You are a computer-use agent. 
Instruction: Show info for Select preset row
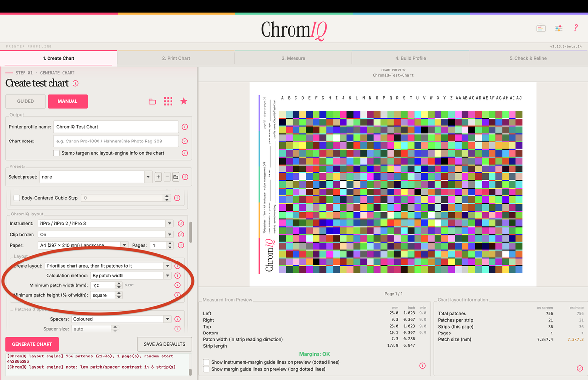[185, 177]
